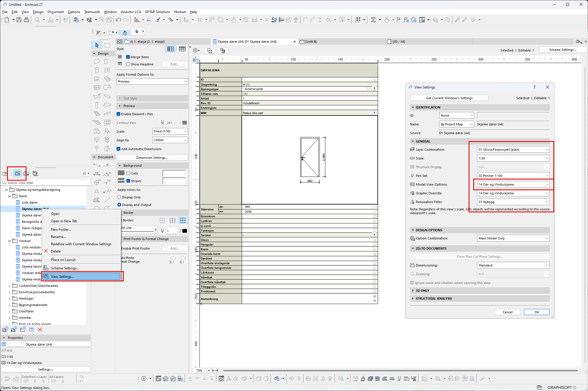The width and height of the screenshot is (588, 391).
Task: Click the Print icon in toolbar
Action: [x=27, y=20]
